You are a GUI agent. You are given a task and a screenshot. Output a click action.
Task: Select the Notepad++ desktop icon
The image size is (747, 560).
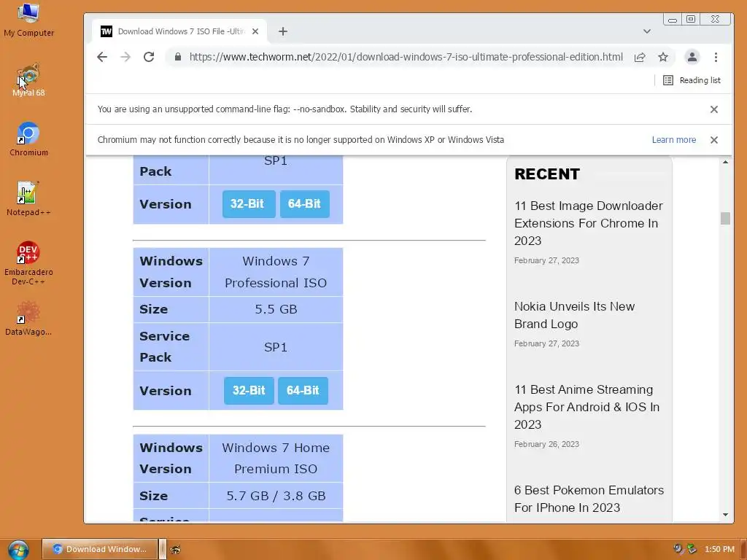[28, 199]
